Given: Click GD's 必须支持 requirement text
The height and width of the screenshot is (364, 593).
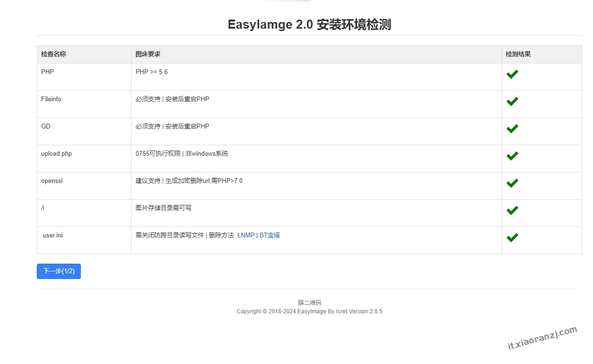Looking at the screenshot, I should [x=173, y=127].
